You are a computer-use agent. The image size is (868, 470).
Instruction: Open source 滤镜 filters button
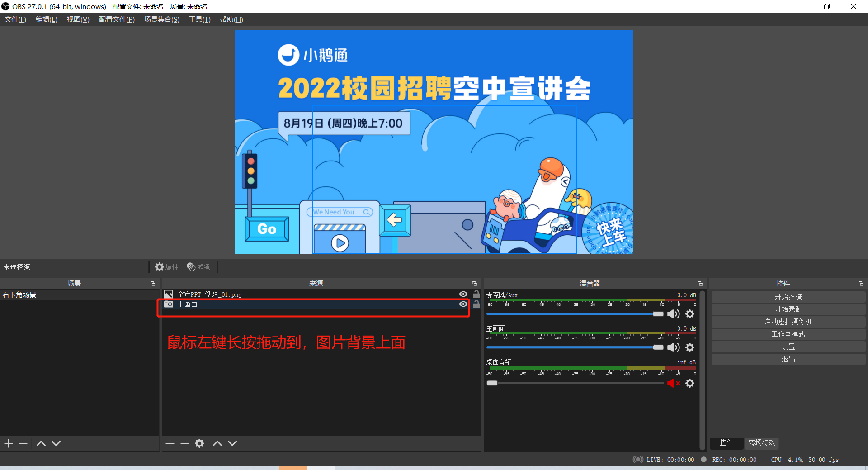pyautogui.click(x=198, y=267)
